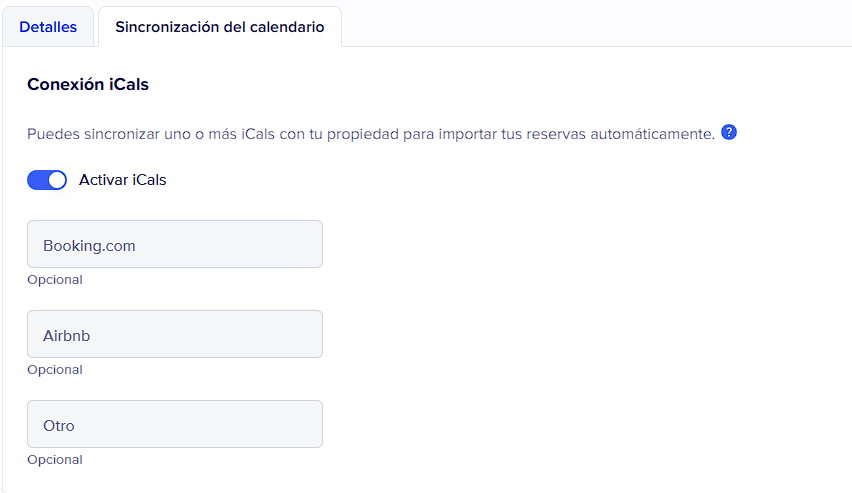Select the Sincronización del calendario tab
This screenshot has height=493, width=852.
click(x=219, y=27)
